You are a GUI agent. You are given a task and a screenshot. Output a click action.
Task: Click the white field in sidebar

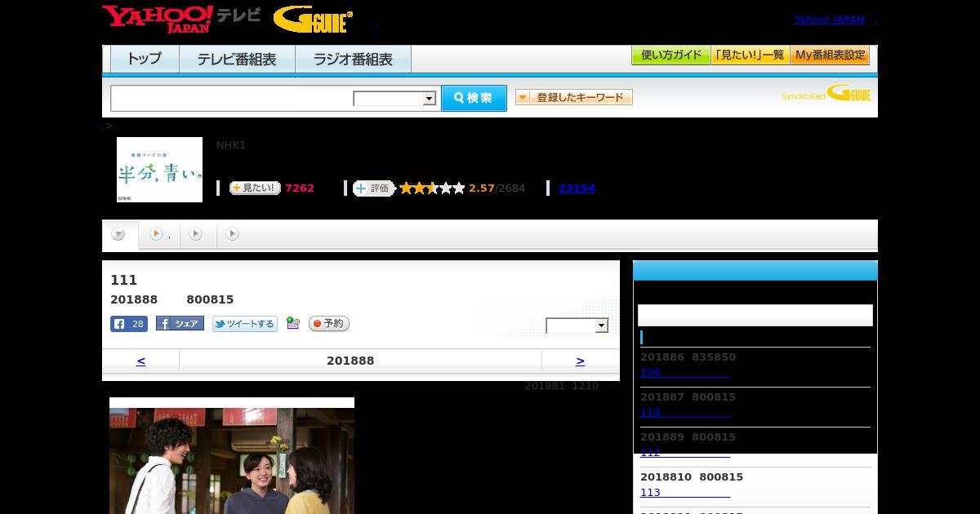(x=755, y=316)
